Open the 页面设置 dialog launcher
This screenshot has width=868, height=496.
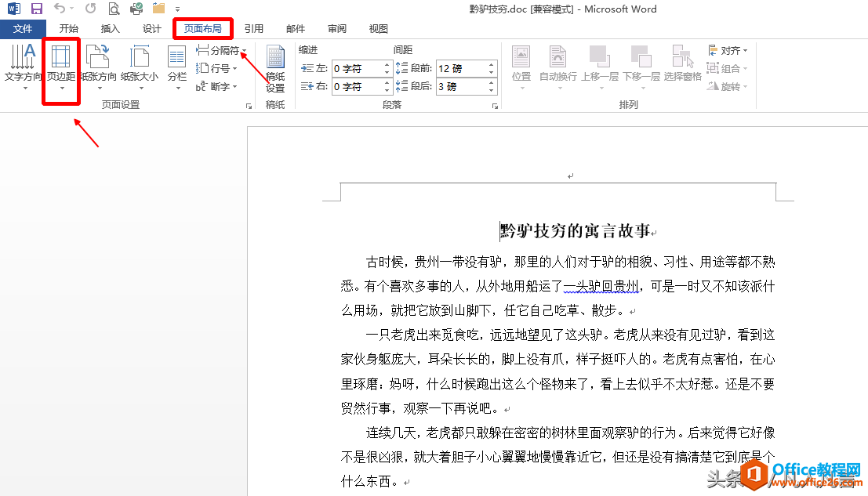pyautogui.click(x=249, y=105)
